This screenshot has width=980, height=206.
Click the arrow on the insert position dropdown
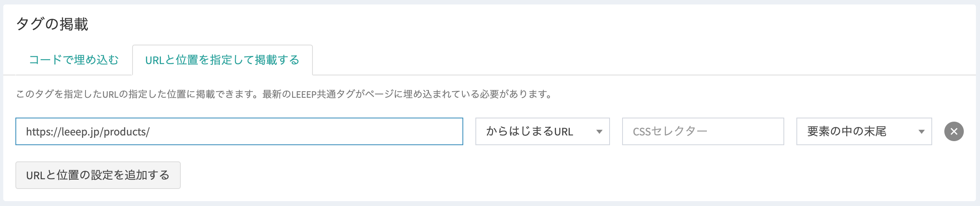coord(921,131)
